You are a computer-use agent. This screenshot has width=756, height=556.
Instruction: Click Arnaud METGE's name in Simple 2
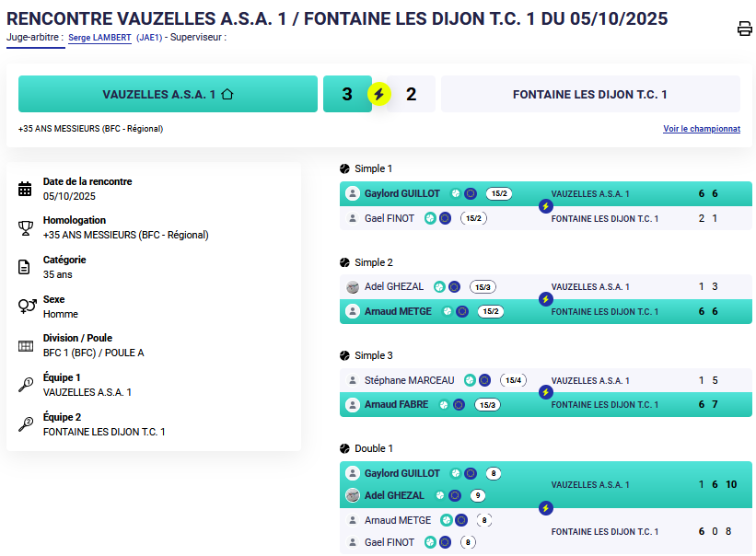(x=398, y=311)
